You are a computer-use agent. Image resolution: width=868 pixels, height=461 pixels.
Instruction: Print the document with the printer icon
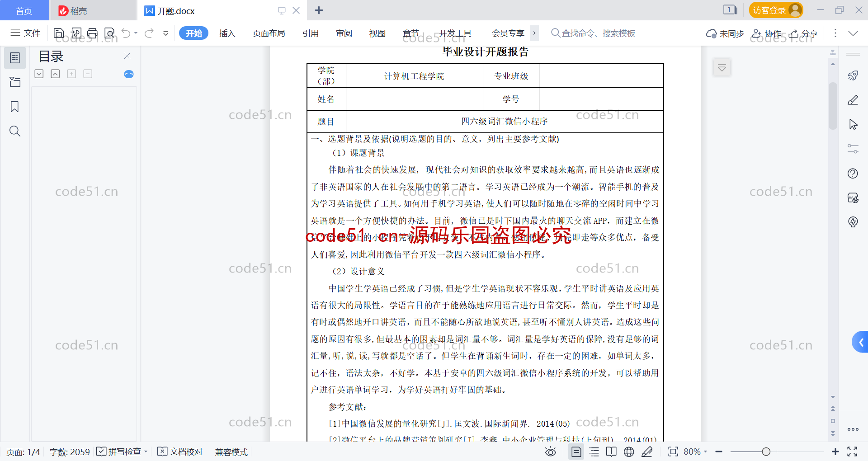point(93,33)
